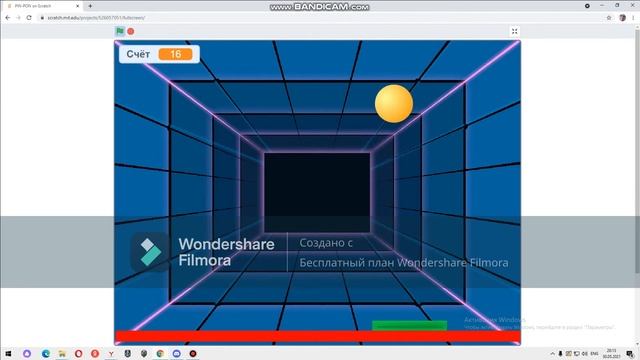This screenshot has height=360, width=640.
Task: View site lock information icon
Action: 42,18
